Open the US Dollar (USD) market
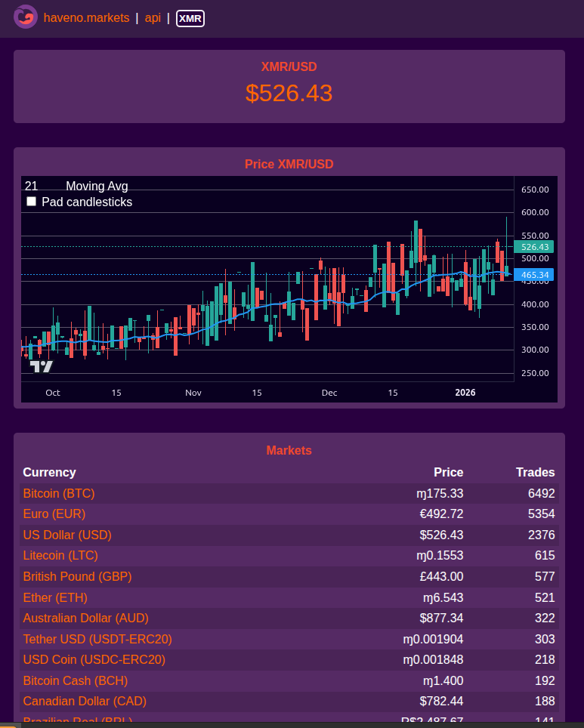This screenshot has width=584, height=728. click(67, 535)
